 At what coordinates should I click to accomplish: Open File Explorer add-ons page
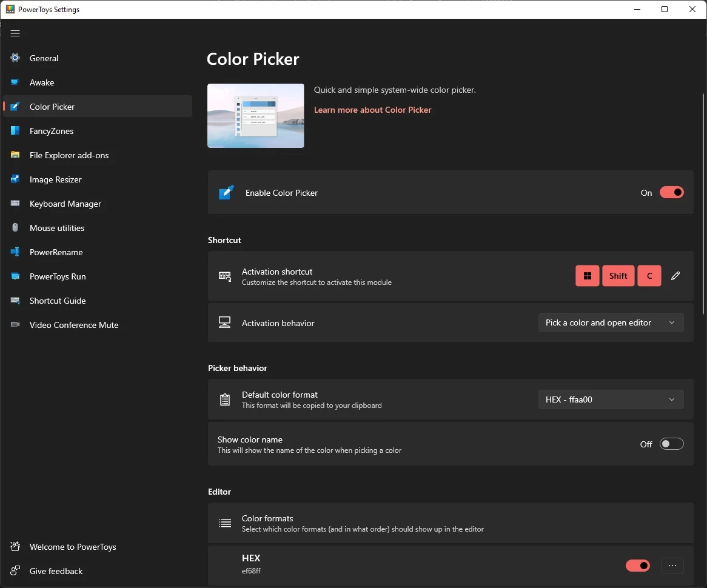[x=98, y=155]
